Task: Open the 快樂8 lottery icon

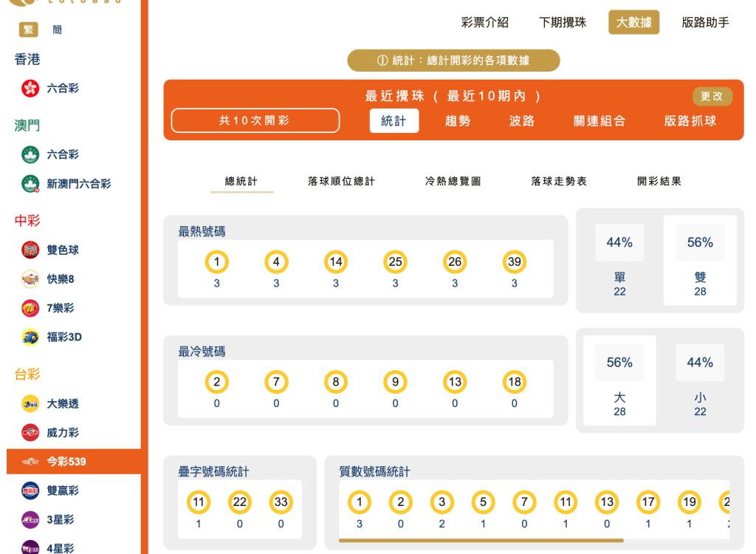Action: [28, 279]
